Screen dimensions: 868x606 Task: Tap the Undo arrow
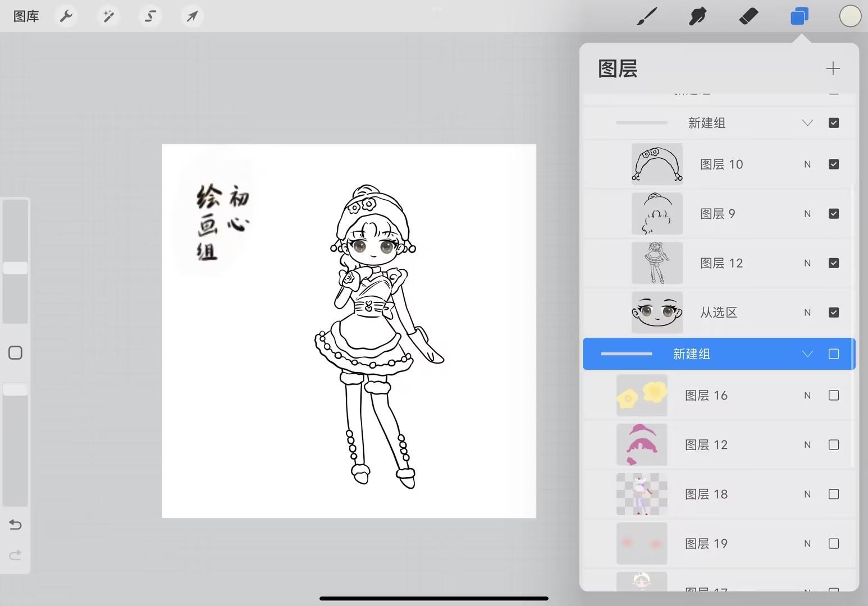point(15,525)
